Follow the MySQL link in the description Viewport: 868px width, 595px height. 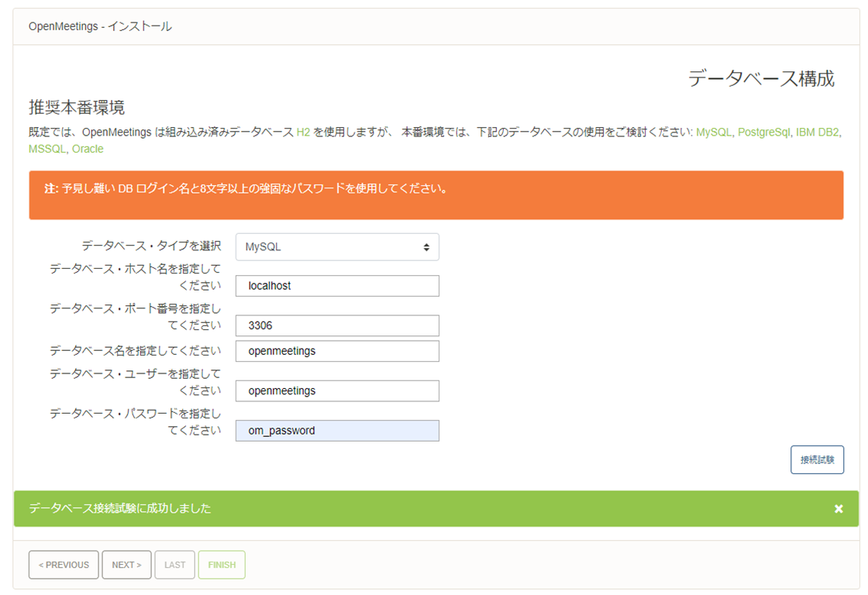click(x=714, y=132)
